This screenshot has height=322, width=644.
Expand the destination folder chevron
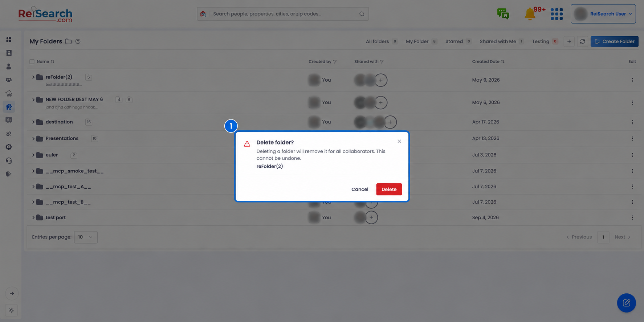coord(33,122)
